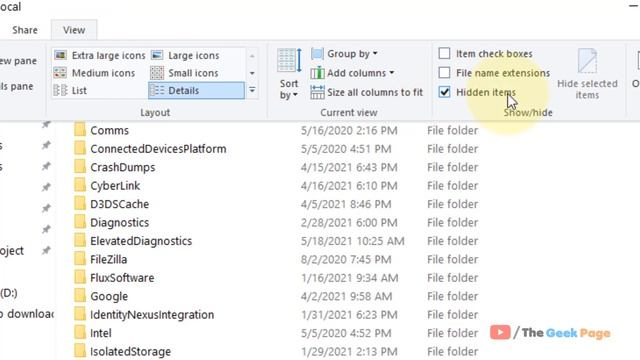Click D3DSCache folder icon

[x=80, y=204]
